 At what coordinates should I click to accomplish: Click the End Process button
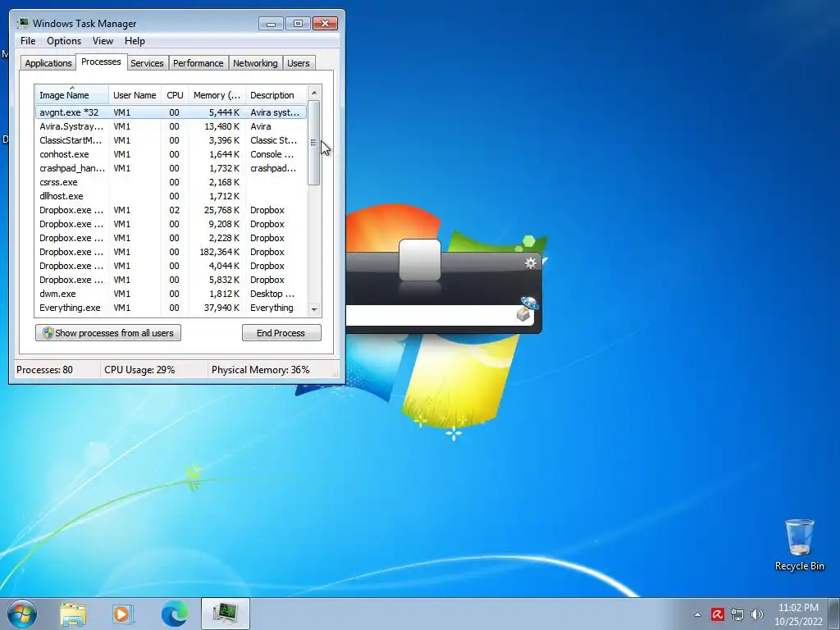[x=281, y=333]
